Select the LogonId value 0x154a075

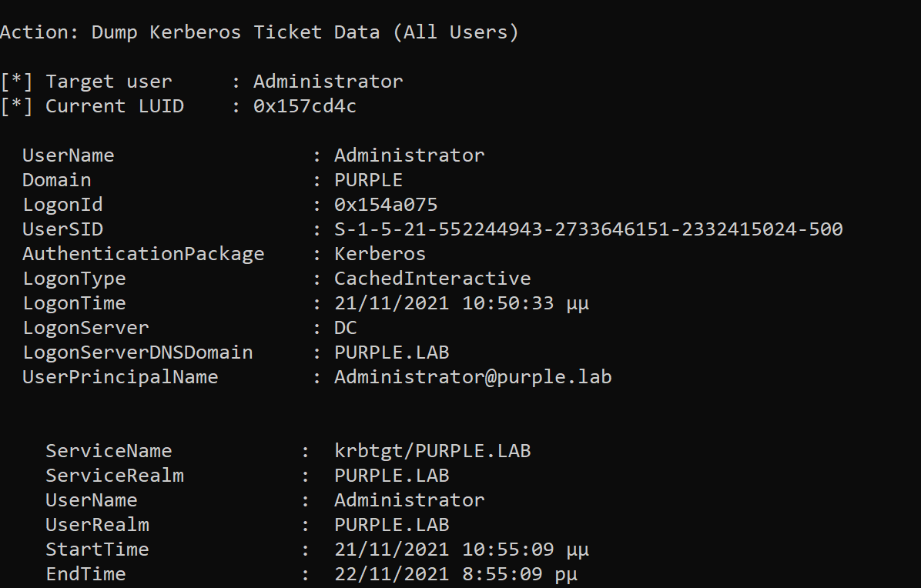(386, 205)
